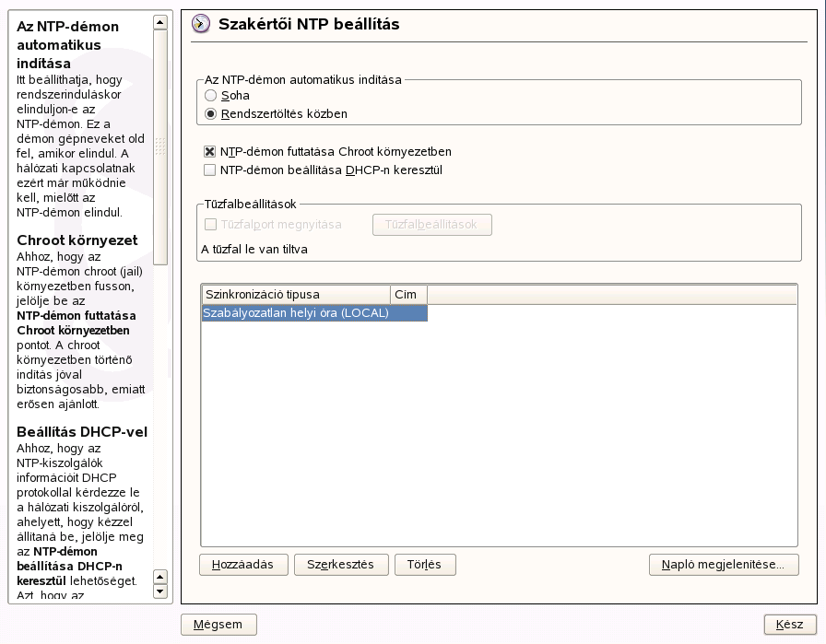Image resolution: width=826 pixels, height=644 pixels.
Task: Click the Törlés button
Action: (424, 565)
